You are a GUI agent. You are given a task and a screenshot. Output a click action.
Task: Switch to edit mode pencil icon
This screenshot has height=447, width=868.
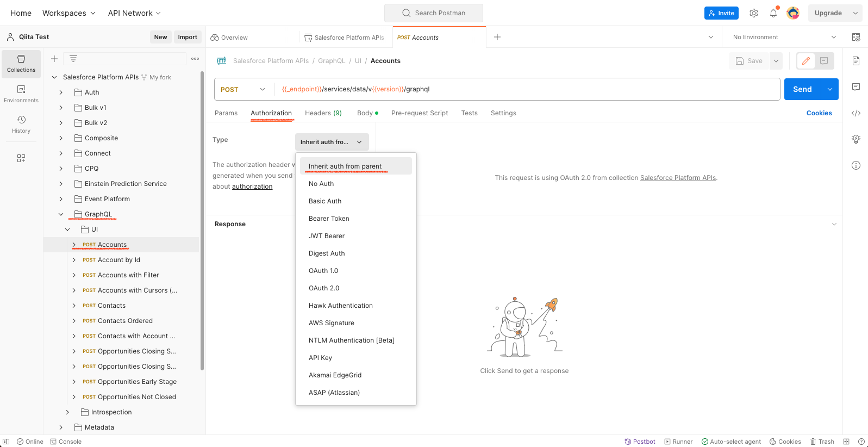806,61
